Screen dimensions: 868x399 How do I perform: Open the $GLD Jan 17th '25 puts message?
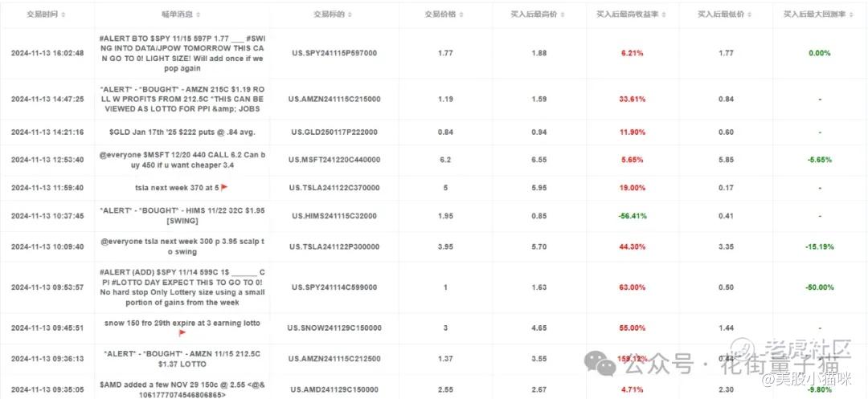[182, 132]
